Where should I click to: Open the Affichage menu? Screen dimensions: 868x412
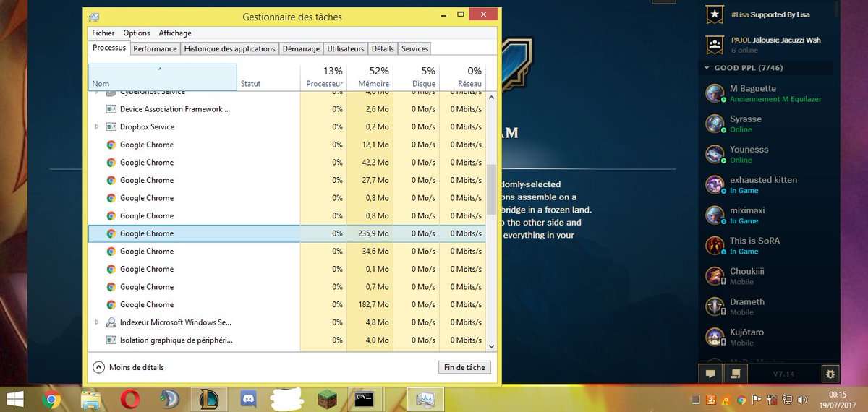pyautogui.click(x=175, y=33)
